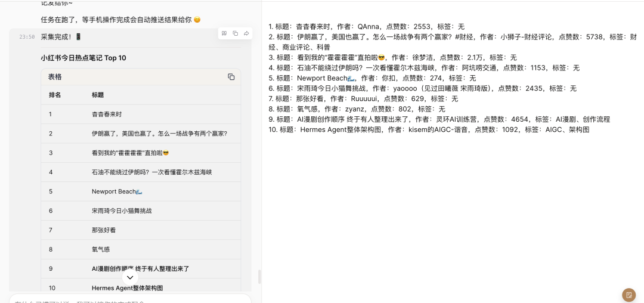The width and height of the screenshot is (644, 303).
Task: Click right panel line 2 about 小狮子-财经评论
Action: click(x=453, y=42)
